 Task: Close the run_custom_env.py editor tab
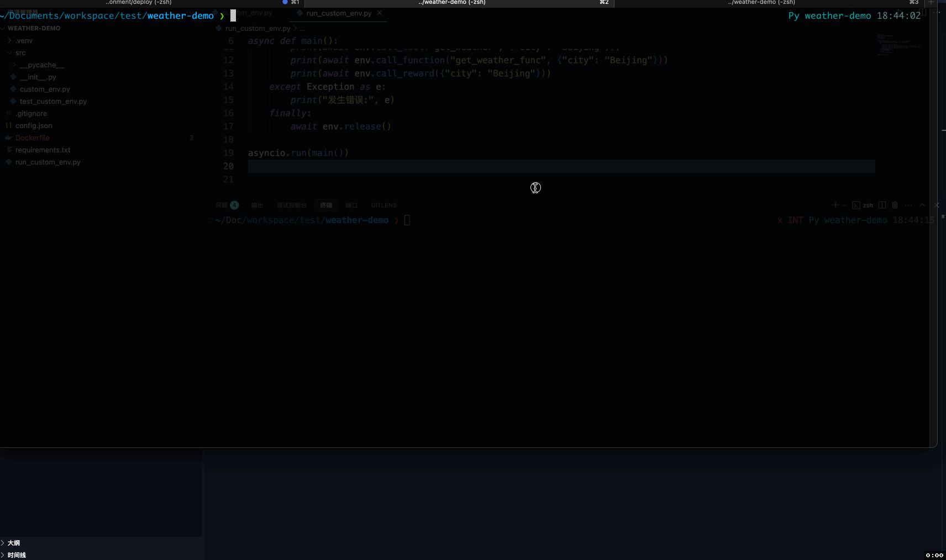click(x=381, y=13)
